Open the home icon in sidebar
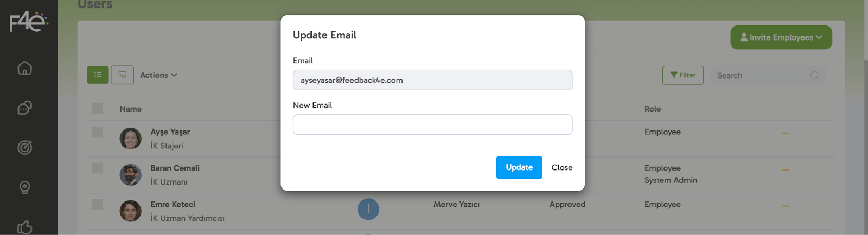 point(25,68)
